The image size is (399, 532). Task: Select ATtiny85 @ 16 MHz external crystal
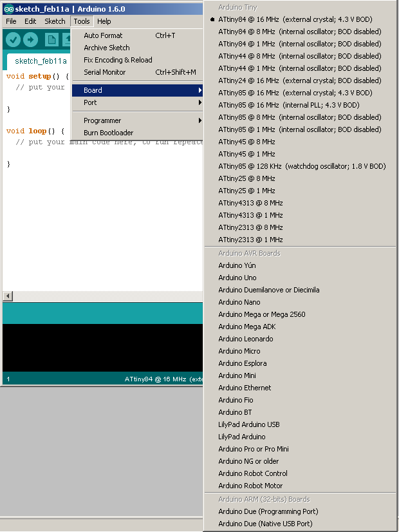pyautogui.click(x=300, y=93)
